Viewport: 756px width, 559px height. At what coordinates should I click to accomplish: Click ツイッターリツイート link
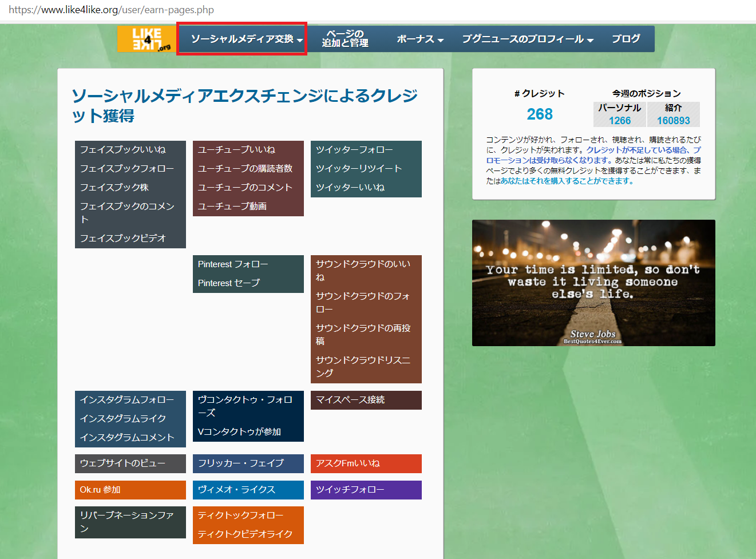[359, 169]
